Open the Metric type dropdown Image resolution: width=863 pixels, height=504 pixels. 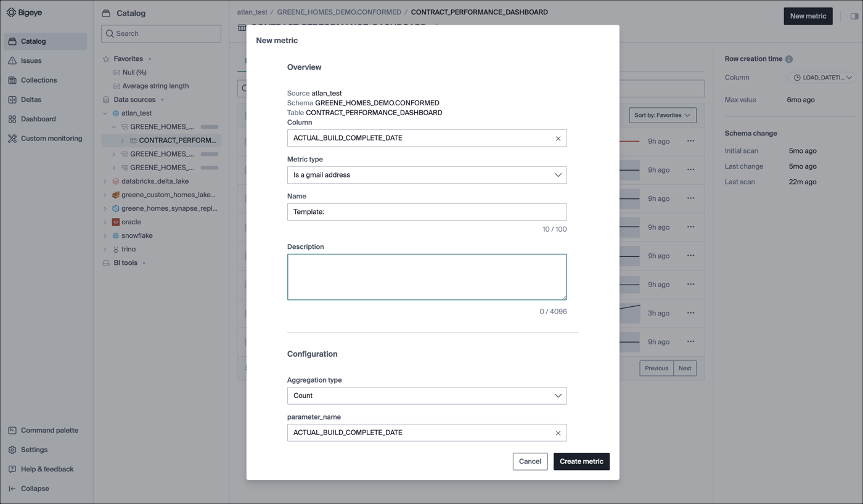(427, 175)
